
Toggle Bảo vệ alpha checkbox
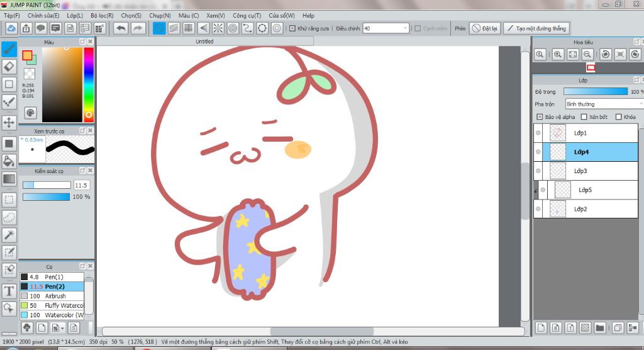pos(540,117)
